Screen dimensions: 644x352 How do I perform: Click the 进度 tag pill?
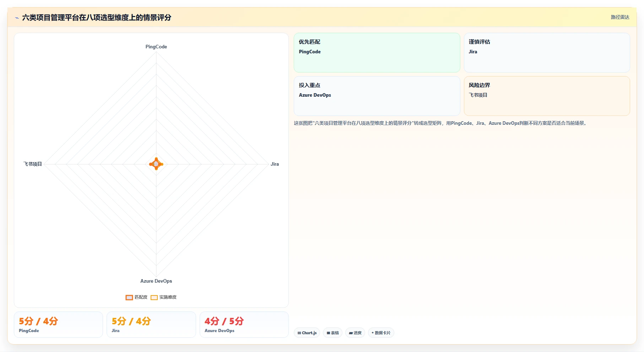coord(355,333)
